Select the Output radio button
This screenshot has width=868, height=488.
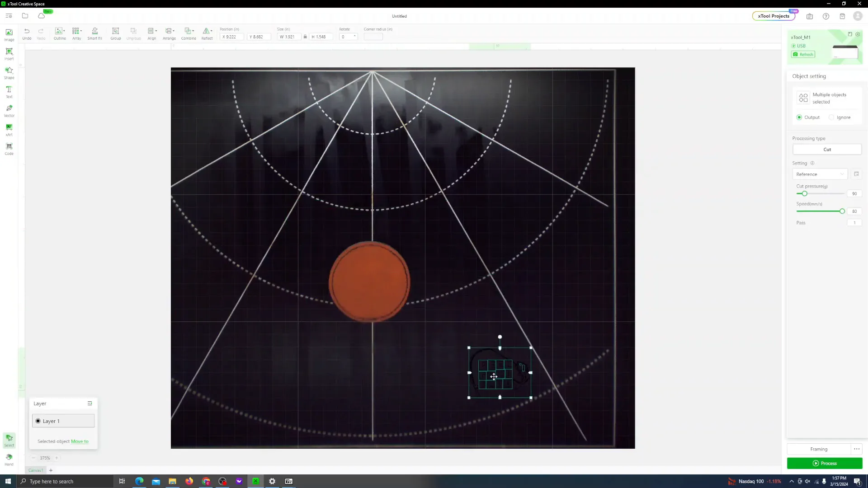coord(799,117)
